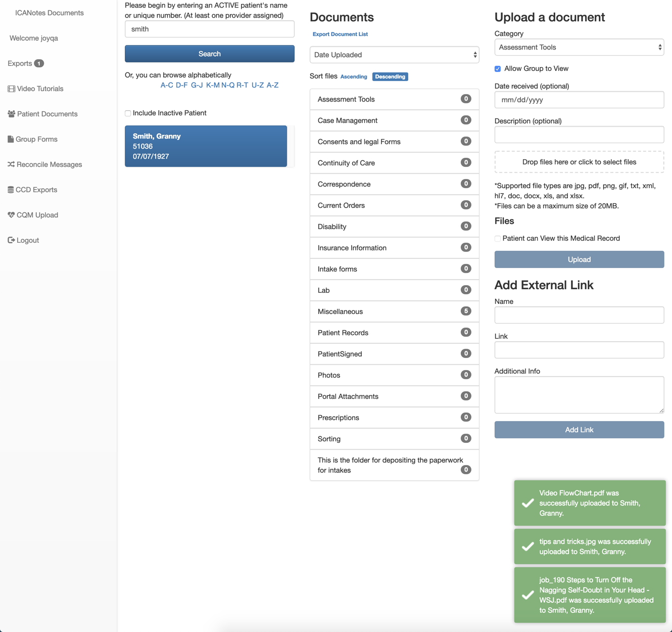Image resolution: width=672 pixels, height=632 pixels.
Task: Click the Video Tutorials film icon
Action: coord(11,89)
